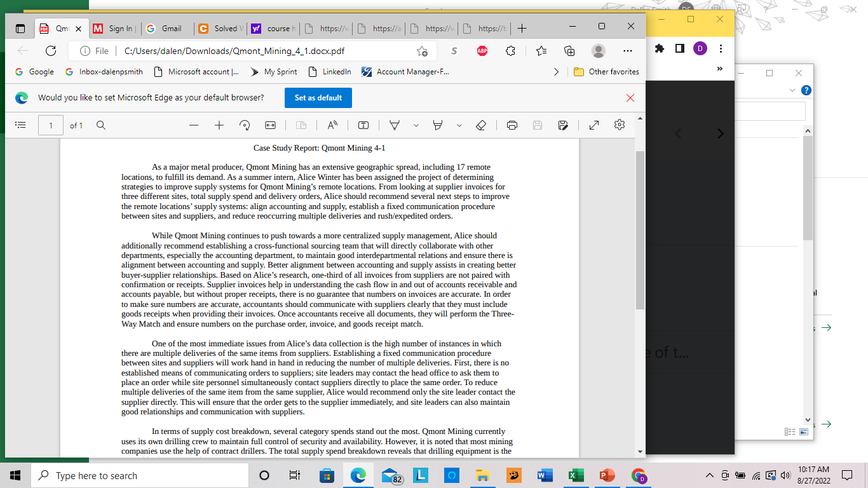Zoom in the PDF with plus icon
Image resolution: width=868 pixels, height=488 pixels.
tap(219, 125)
